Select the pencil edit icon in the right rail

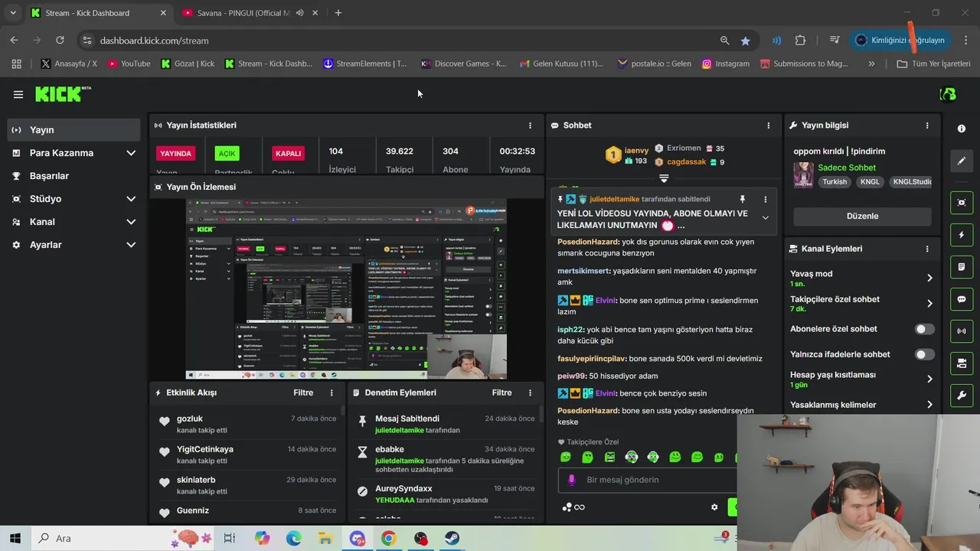coord(962,161)
